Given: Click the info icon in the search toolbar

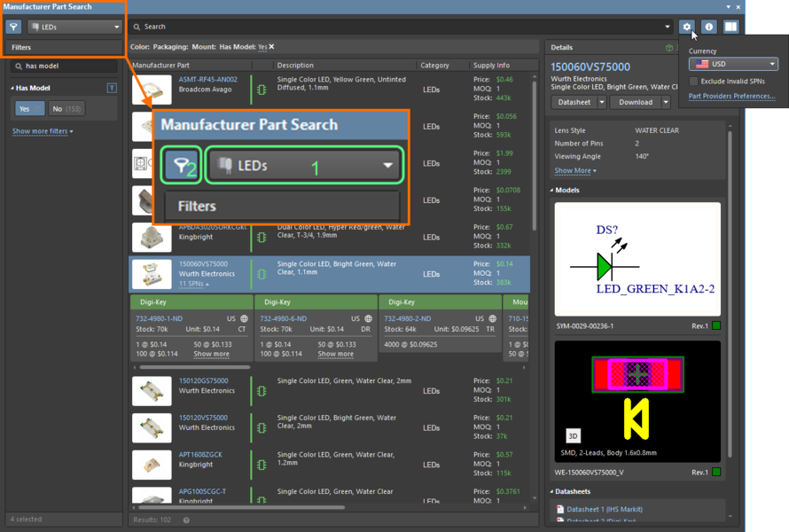Looking at the screenshot, I should [707, 27].
